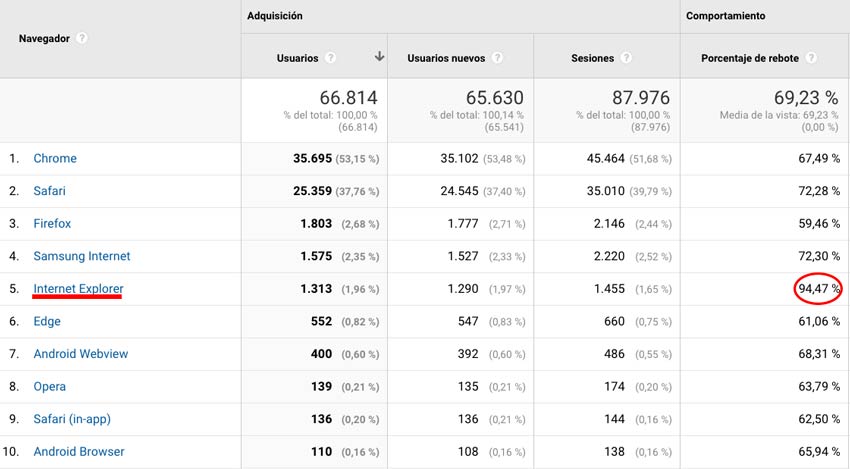Select Firefox new users value 1.777

click(463, 223)
